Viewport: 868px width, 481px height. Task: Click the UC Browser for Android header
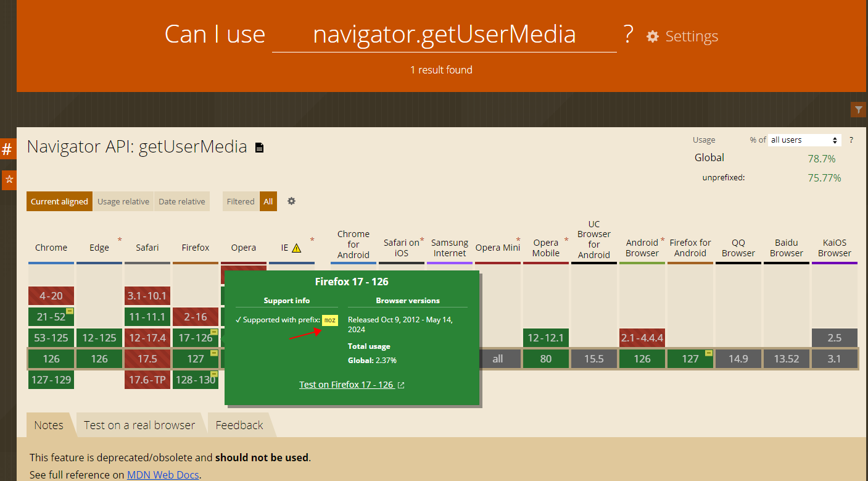[x=594, y=240]
